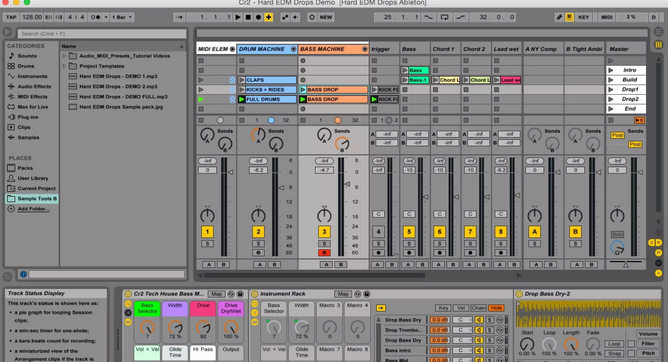Start playback with the transport Play button
The image size is (668, 362).
coord(238,17)
